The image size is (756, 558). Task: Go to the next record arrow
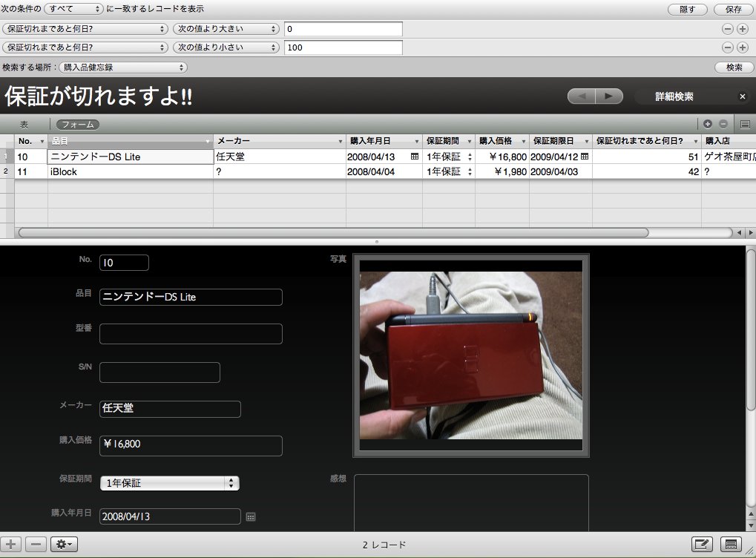(609, 96)
